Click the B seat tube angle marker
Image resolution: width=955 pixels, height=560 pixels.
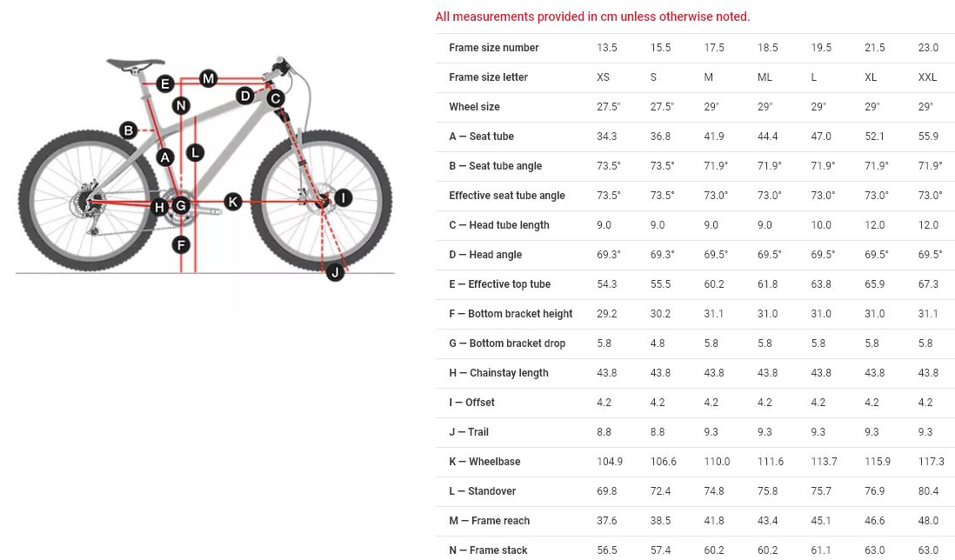(x=129, y=130)
